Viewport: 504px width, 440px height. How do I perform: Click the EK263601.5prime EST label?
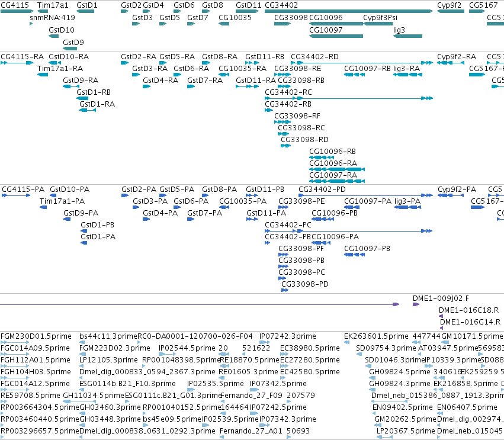point(376,336)
